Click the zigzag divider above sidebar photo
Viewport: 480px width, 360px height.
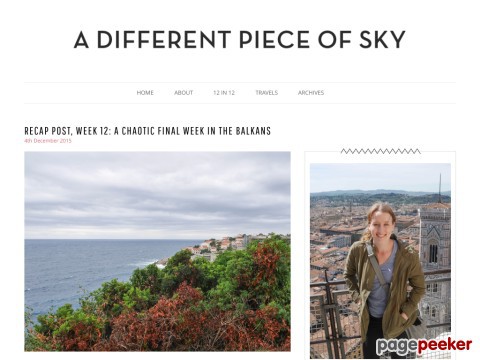tap(380, 151)
